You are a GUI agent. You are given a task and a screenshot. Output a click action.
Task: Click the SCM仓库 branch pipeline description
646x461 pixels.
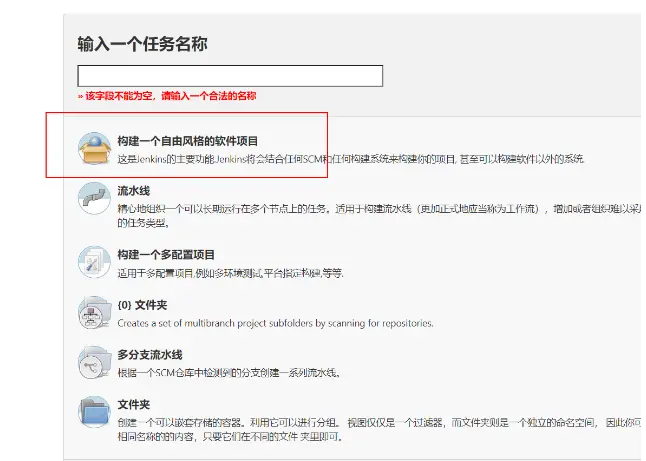(229, 373)
